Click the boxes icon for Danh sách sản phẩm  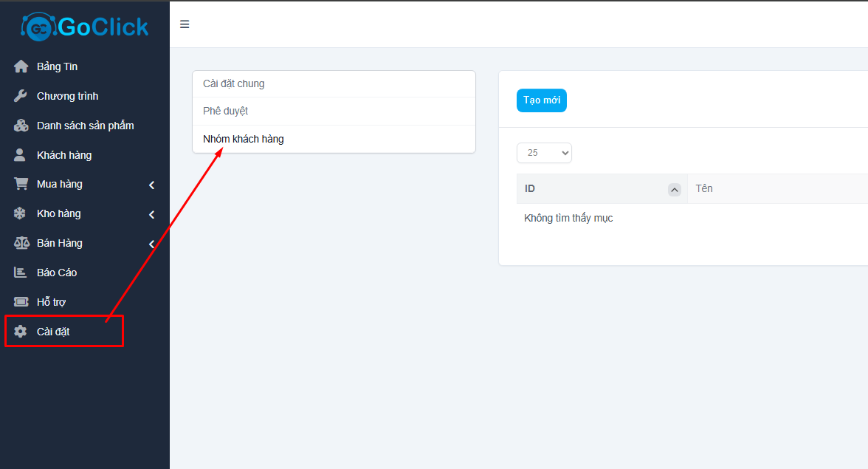pos(21,126)
